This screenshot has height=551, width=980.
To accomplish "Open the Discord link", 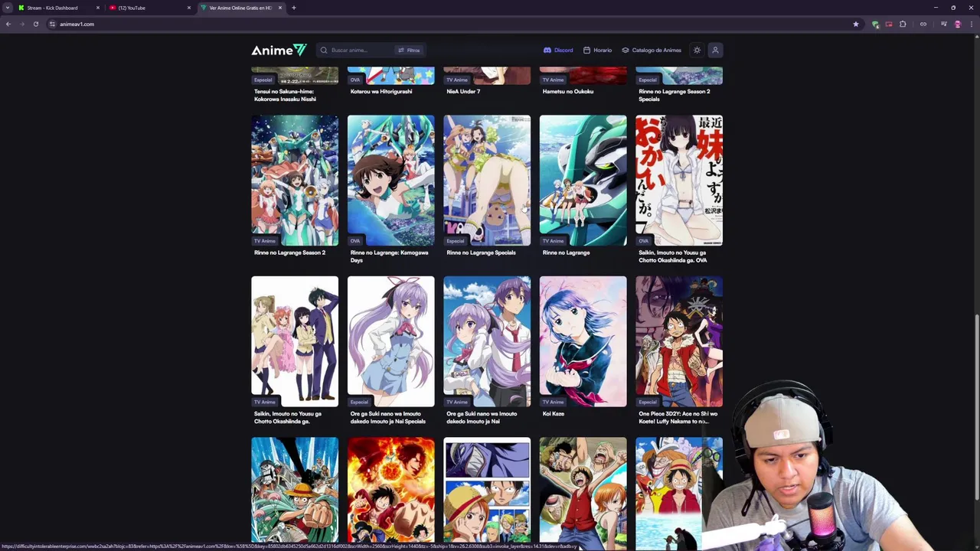I will [558, 50].
